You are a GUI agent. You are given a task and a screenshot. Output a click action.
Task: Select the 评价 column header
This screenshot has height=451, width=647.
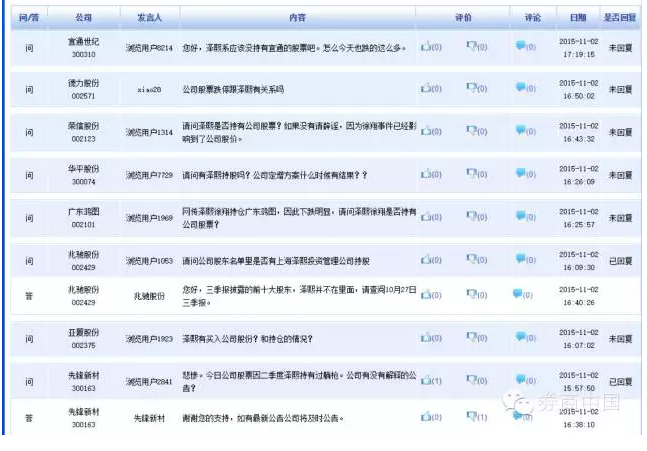pyautogui.click(x=463, y=18)
